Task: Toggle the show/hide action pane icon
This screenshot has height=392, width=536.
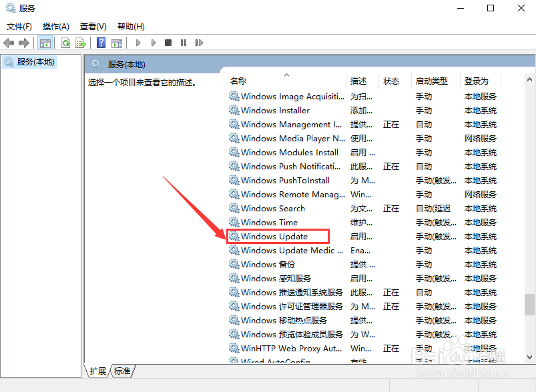Action: (117, 43)
